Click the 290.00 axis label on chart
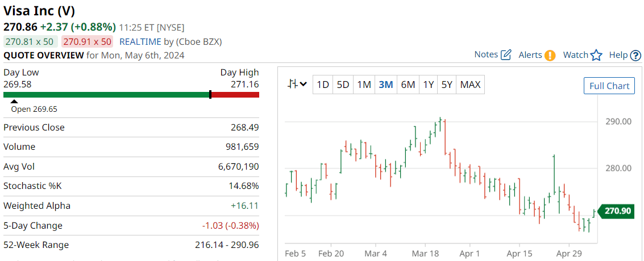 point(618,121)
